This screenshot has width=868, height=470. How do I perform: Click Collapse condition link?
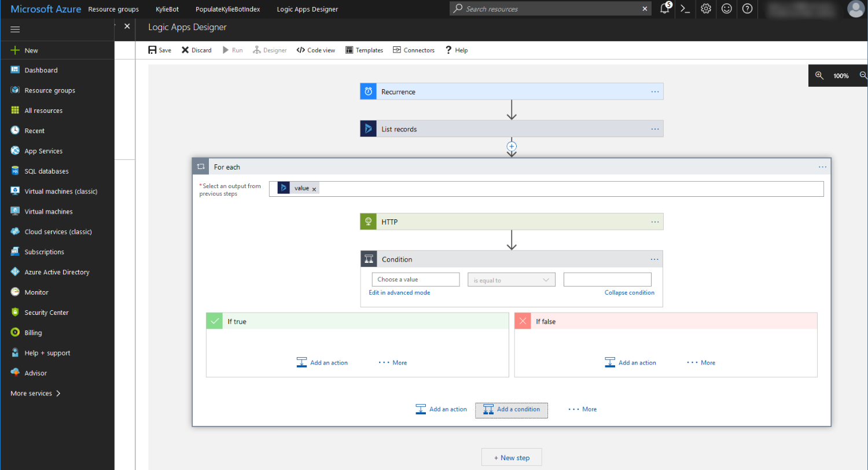630,293
